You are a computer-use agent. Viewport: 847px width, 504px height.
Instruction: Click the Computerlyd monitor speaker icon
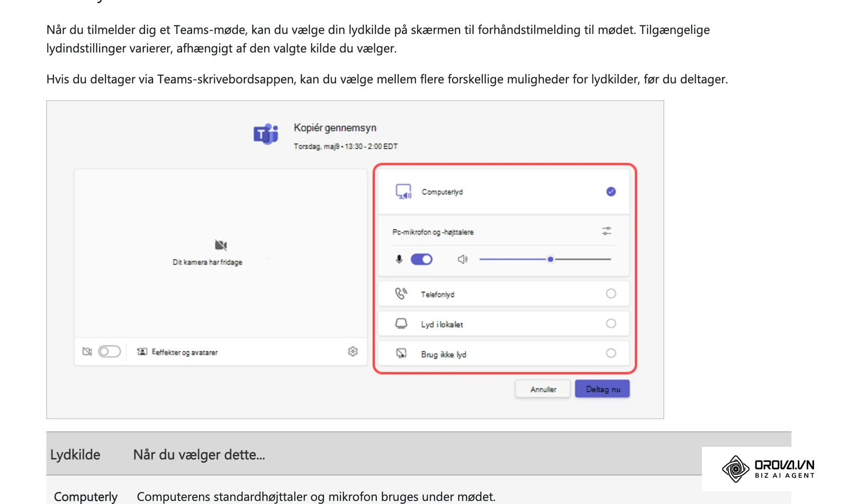tap(403, 192)
